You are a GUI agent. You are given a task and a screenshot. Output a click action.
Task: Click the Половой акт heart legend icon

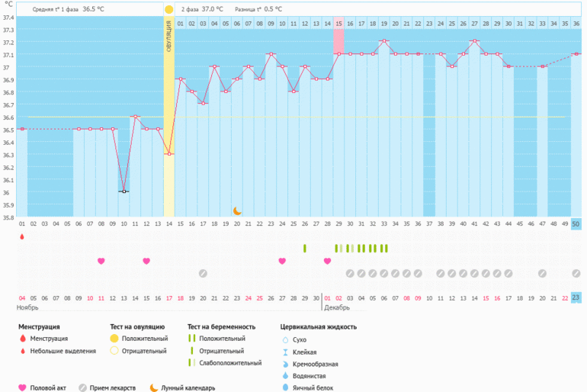tap(22, 387)
